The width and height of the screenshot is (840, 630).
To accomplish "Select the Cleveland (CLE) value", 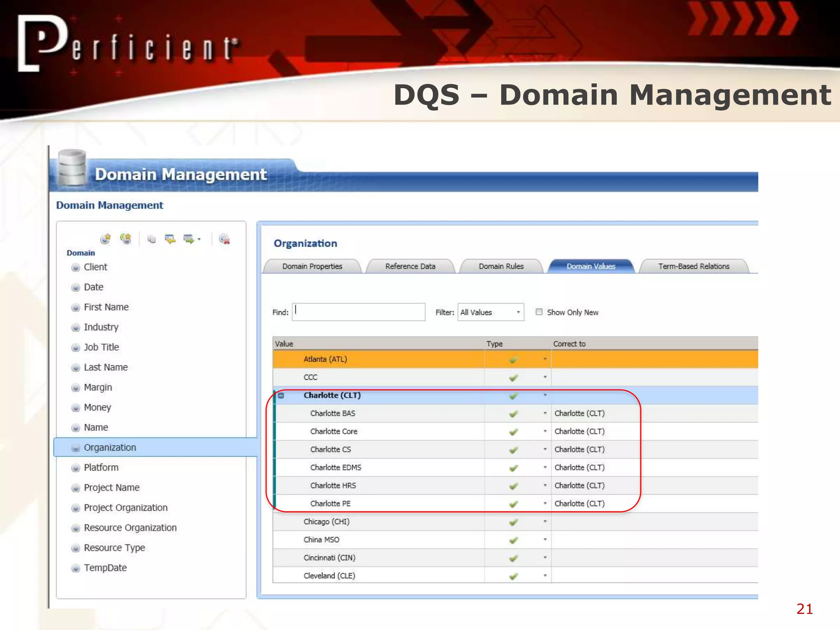I will click(x=329, y=576).
